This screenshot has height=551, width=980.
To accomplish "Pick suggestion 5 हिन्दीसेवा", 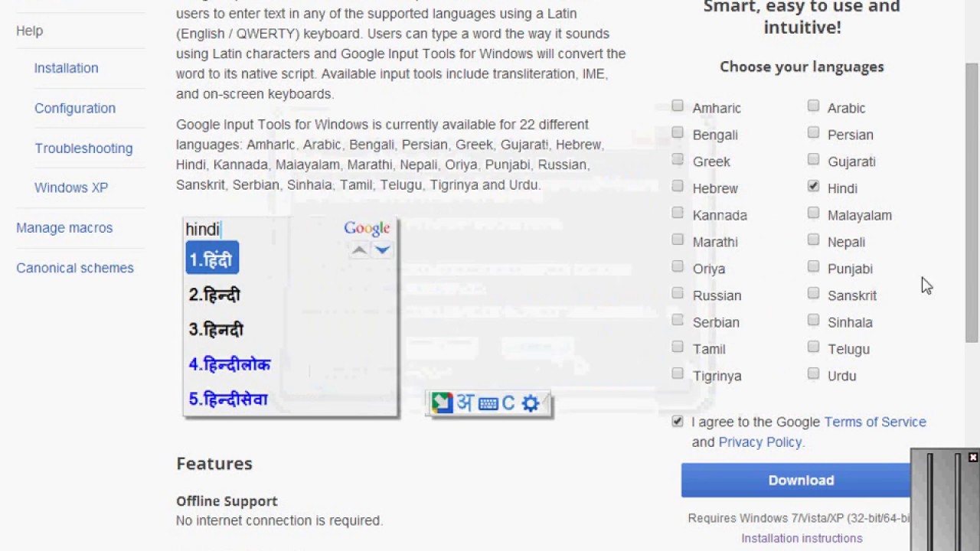I will pyautogui.click(x=228, y=399).
